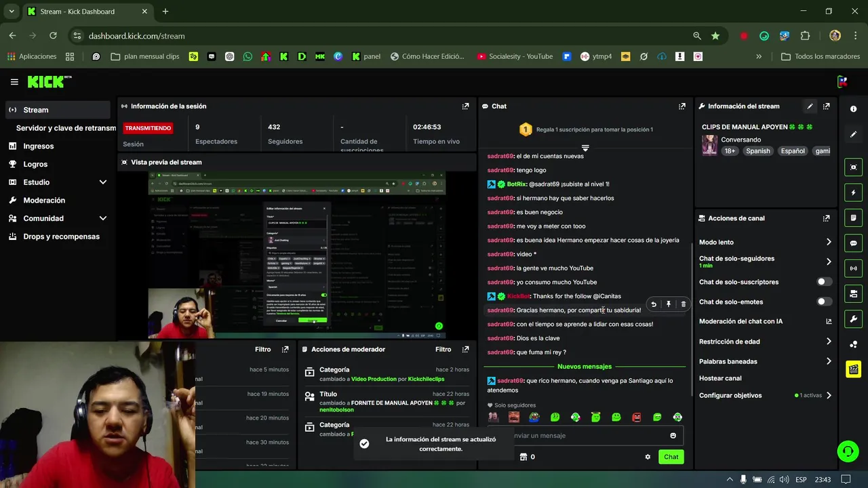Open Filtro in Acciones de moderador panel

(443, 350)
